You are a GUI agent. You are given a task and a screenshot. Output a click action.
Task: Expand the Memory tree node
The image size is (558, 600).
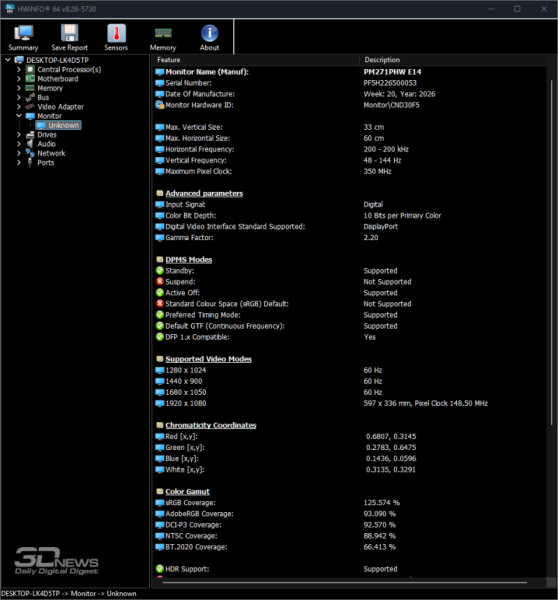pos(19,88)
